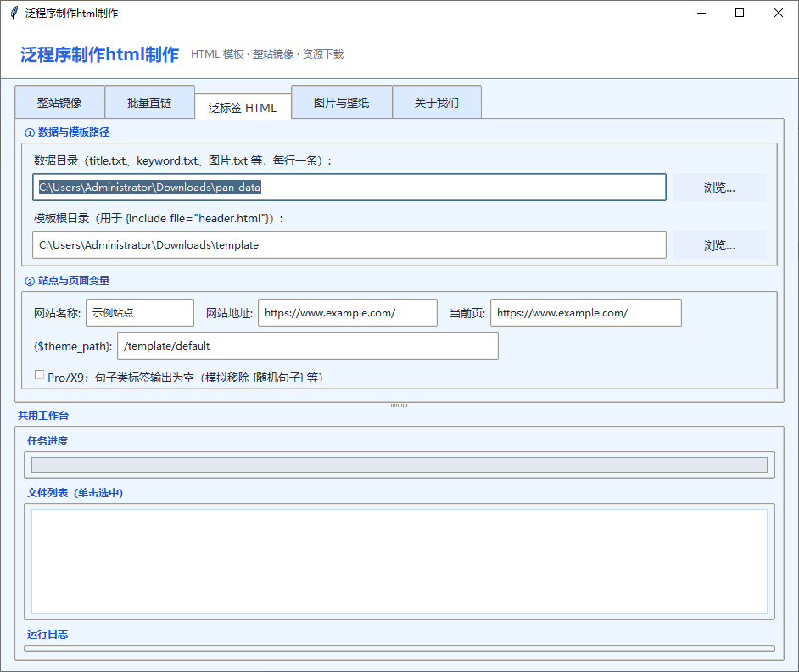Browse for the 模板根目录 folder
Image resolution: width=799 pixels, height=672 pixels.
(x=719, y=245)
